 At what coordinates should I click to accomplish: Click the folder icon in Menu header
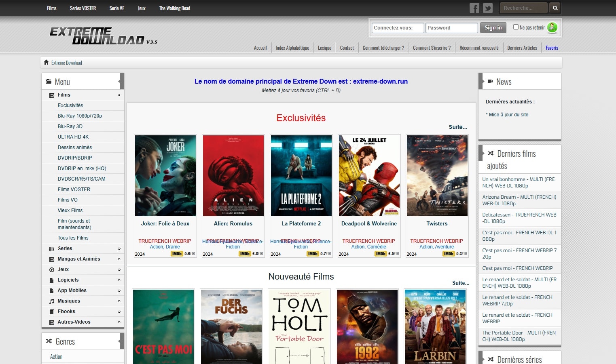49,82
